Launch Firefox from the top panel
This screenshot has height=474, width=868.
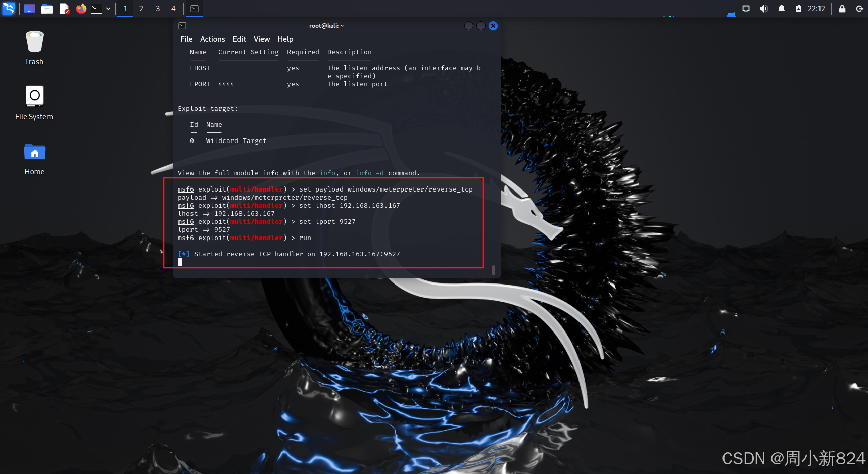[81, 9]
